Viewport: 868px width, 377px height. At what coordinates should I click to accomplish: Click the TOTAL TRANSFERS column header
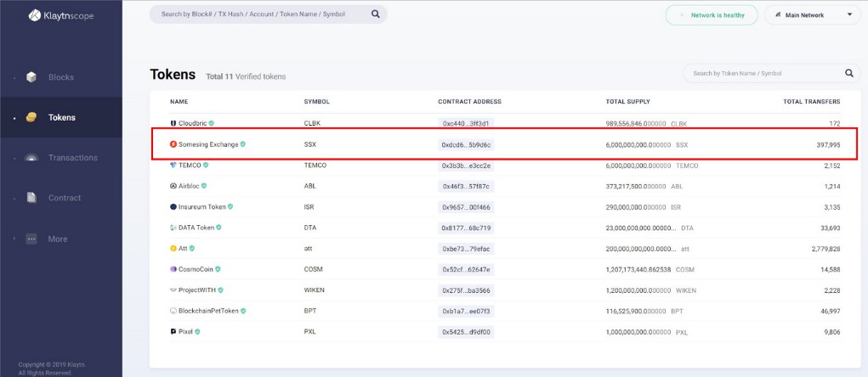point(811,102)
